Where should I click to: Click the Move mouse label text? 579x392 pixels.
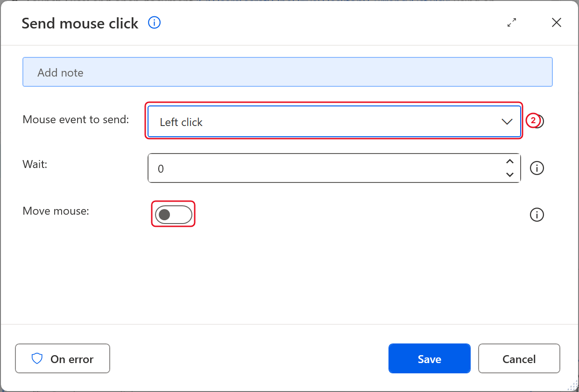[56, 211]
